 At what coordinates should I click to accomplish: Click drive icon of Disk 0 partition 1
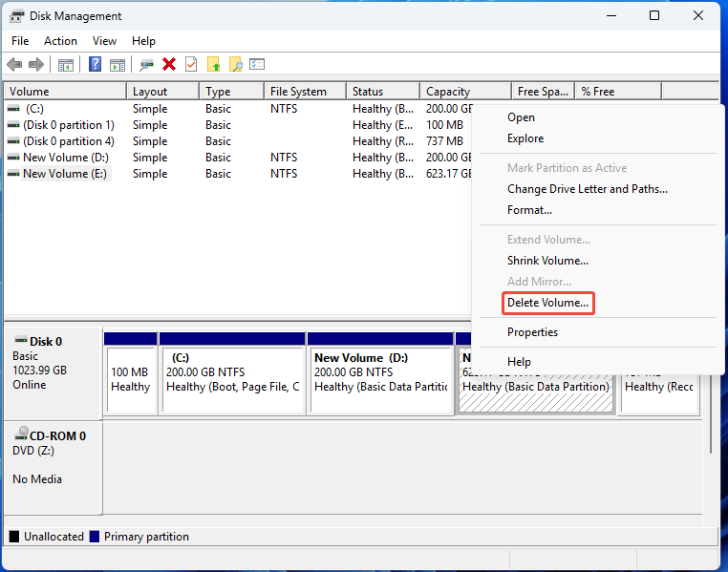(14, 125)
